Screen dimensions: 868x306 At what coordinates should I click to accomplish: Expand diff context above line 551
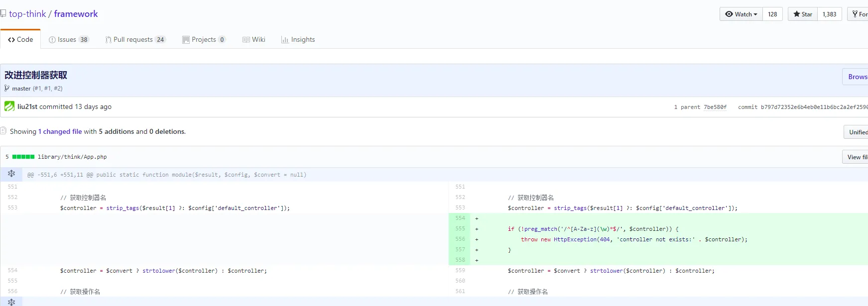coord(11,174)
